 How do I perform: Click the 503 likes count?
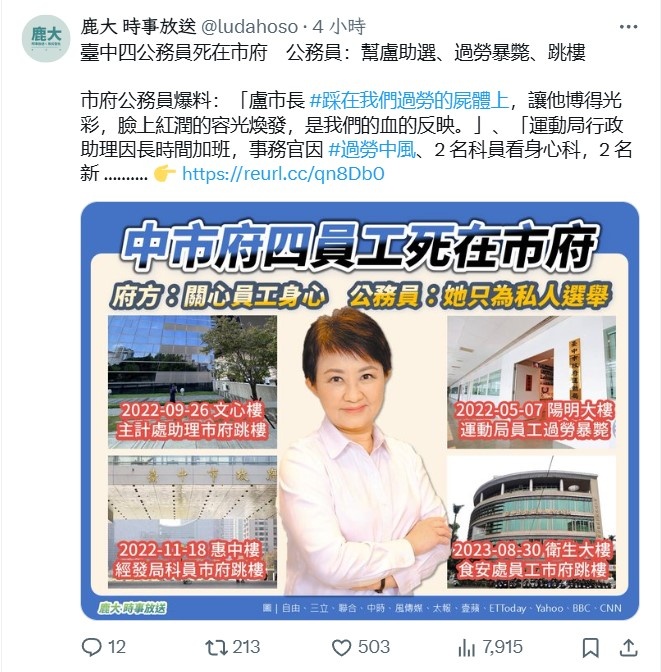pyautogui.click(x=374, y=647)
